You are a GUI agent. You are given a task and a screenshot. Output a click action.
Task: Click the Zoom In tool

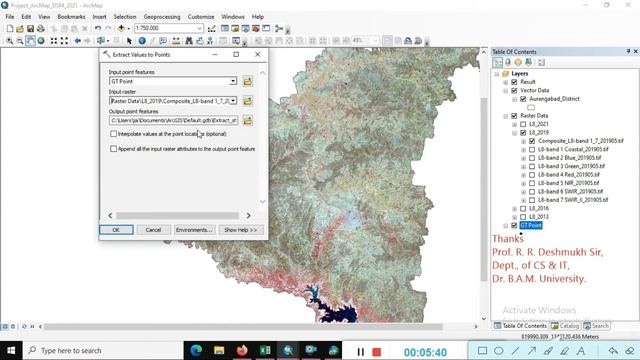tap(9, 41)
